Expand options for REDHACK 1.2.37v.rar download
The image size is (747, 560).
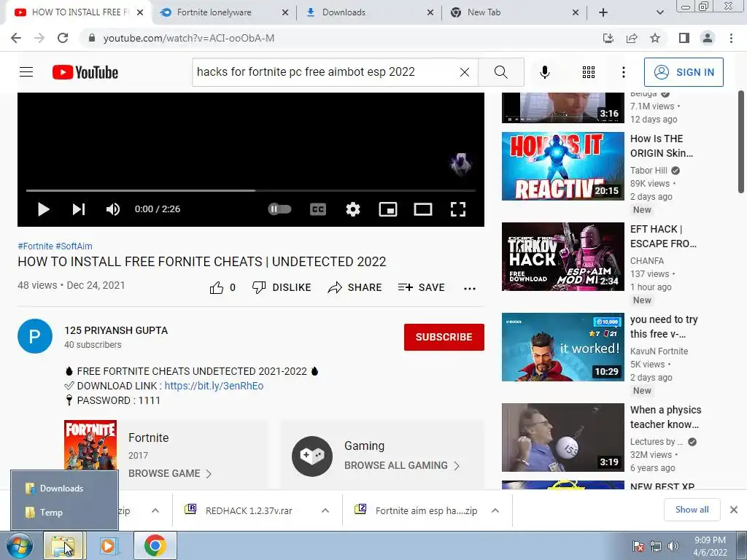pos(325,510)
